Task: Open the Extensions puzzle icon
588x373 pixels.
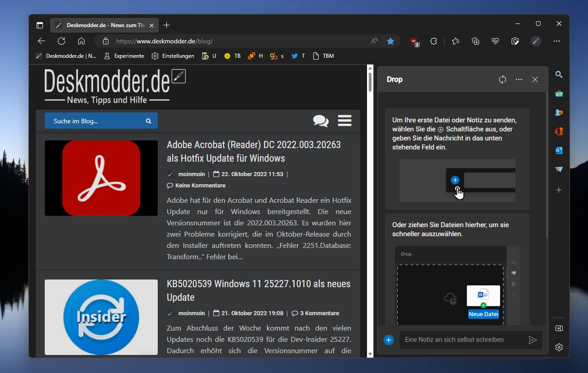Action: coord(434,41)
